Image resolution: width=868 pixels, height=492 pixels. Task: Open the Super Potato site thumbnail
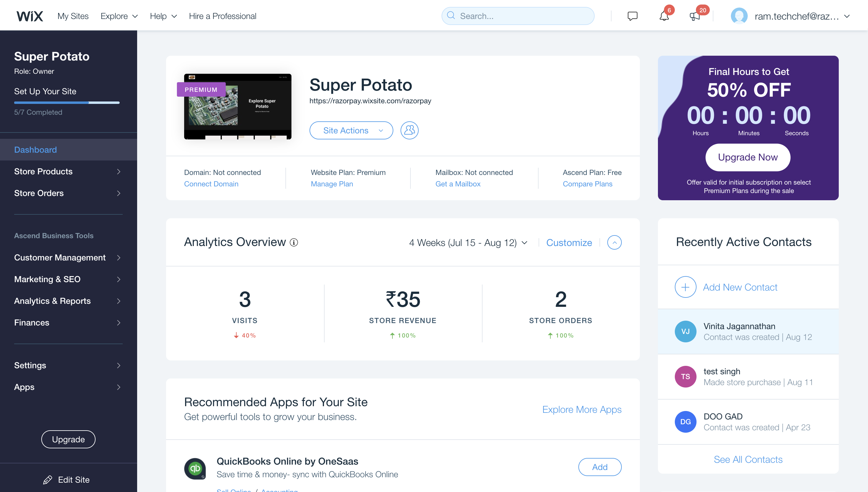238,107
